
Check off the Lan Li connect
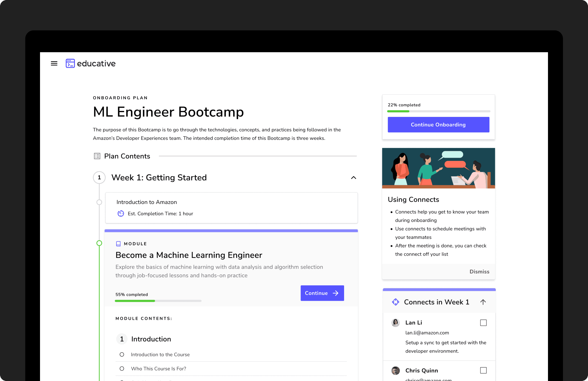click(483, 323)
